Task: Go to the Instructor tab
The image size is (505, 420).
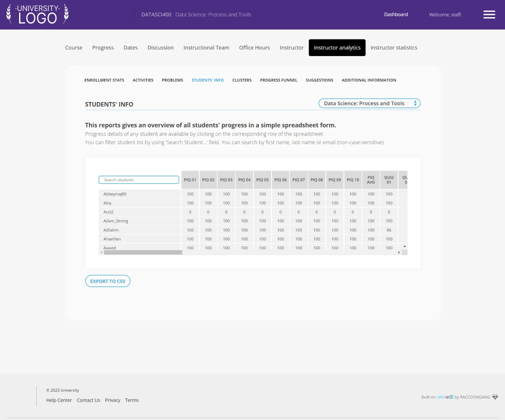Action: coord(291,48)
